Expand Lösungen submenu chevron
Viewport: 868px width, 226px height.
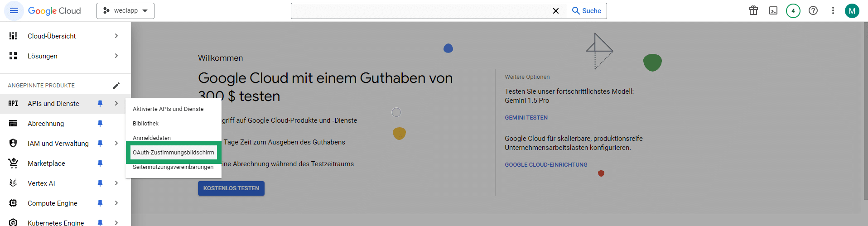116,56
